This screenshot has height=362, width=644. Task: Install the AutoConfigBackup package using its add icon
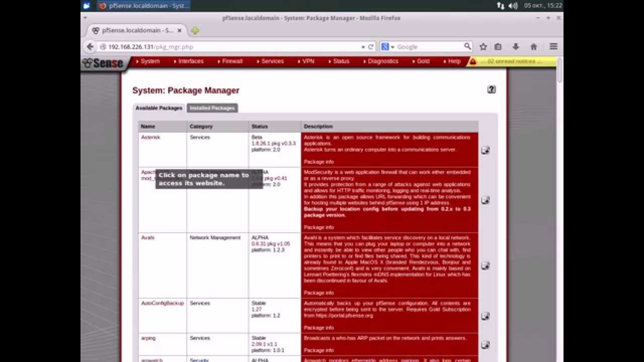tap(486, 316)
